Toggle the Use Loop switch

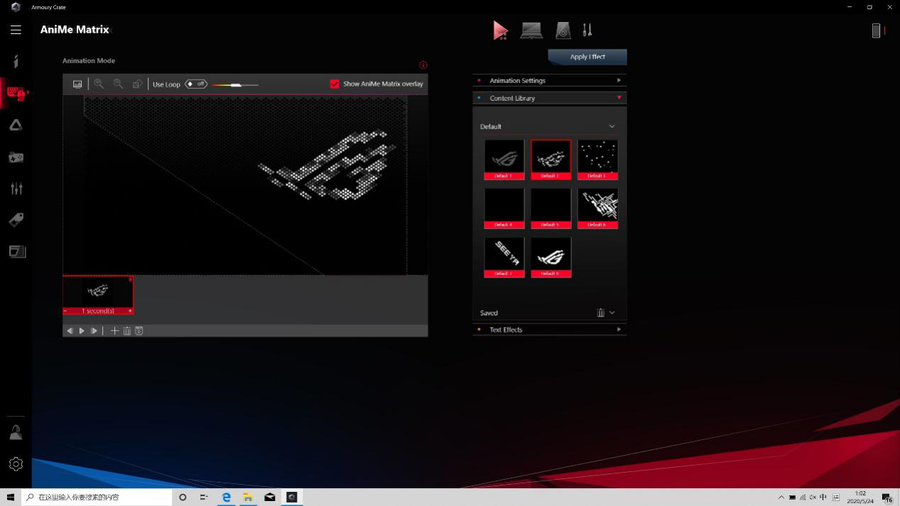pyautogui.click(x=196, y=84)
